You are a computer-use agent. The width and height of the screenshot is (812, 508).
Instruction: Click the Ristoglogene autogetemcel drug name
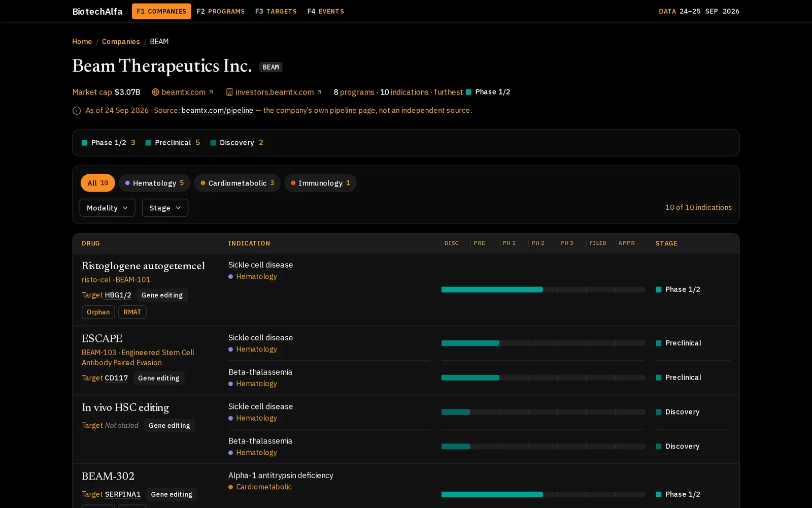point(144,266)
